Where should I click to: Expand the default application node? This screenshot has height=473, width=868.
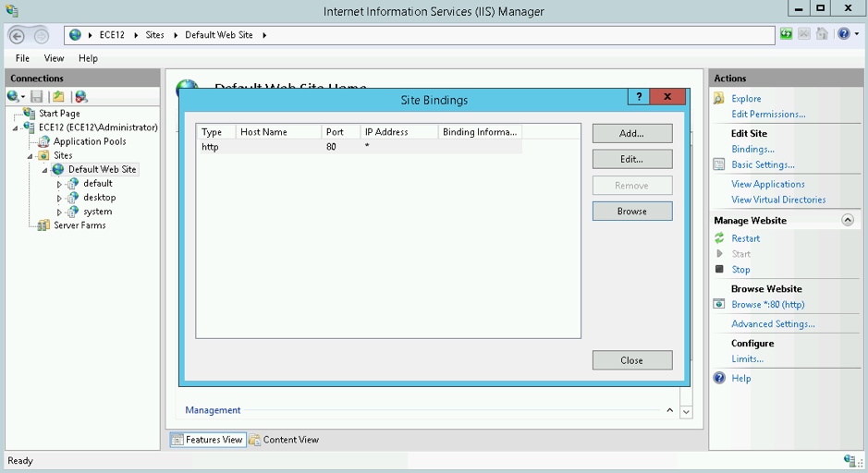tap(59, 184)
